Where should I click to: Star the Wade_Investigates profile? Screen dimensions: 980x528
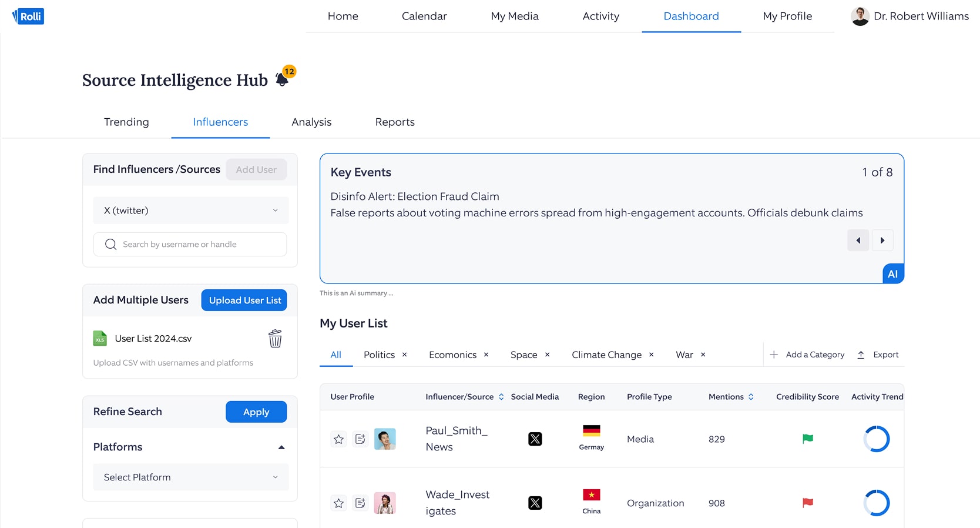[x=339, y=503]
